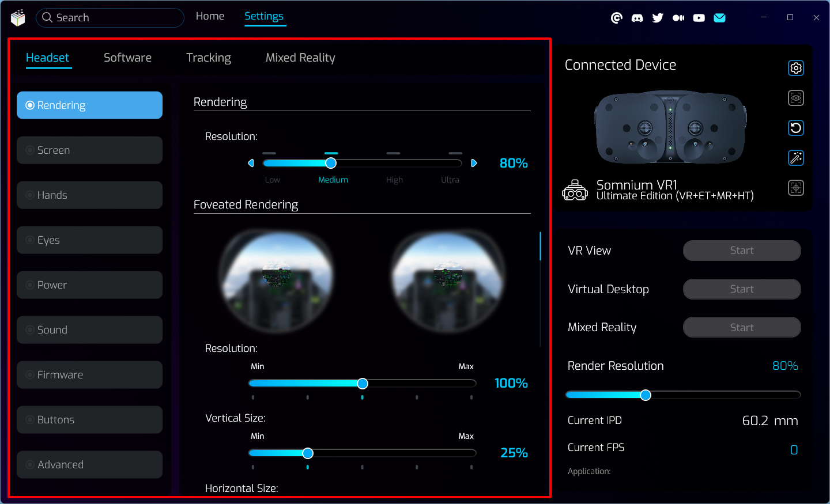Screen dimensions: 830x504
Task: Click the Render Resolution slider handle
Action: coord(646,395)
